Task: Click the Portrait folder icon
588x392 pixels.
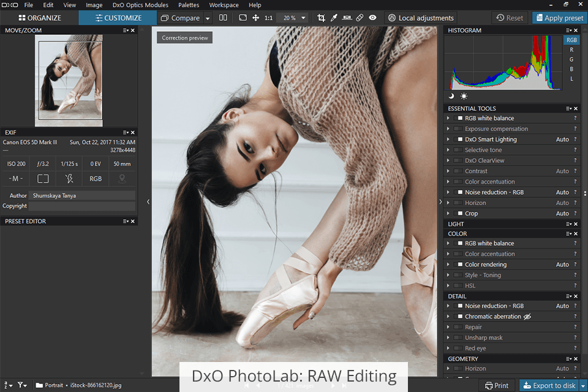Action: 39,385
